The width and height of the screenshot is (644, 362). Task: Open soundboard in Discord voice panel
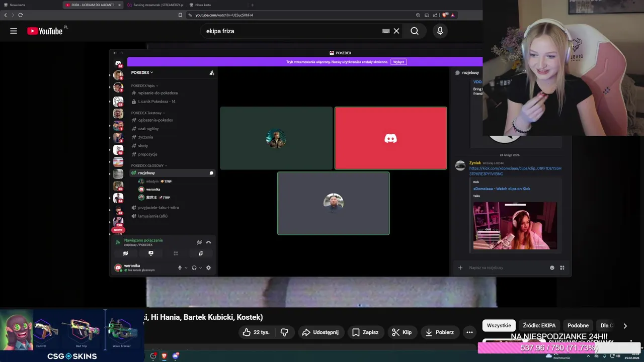pos(201,253)
